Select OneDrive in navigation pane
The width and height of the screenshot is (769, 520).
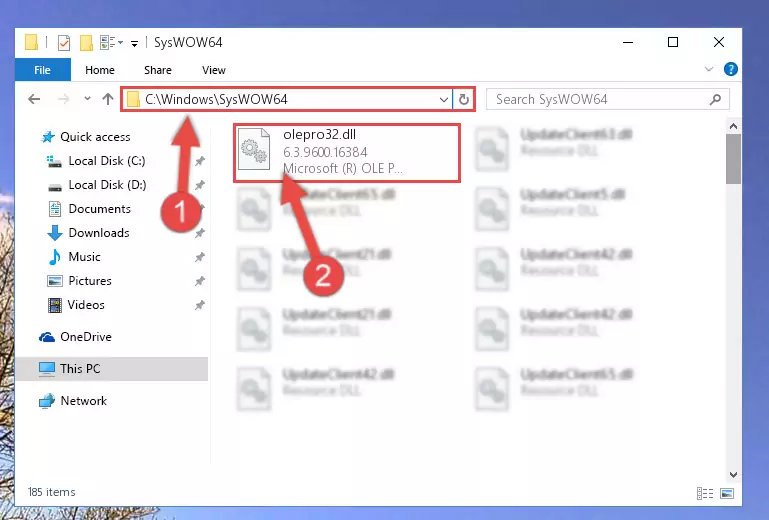click(76, 337)
